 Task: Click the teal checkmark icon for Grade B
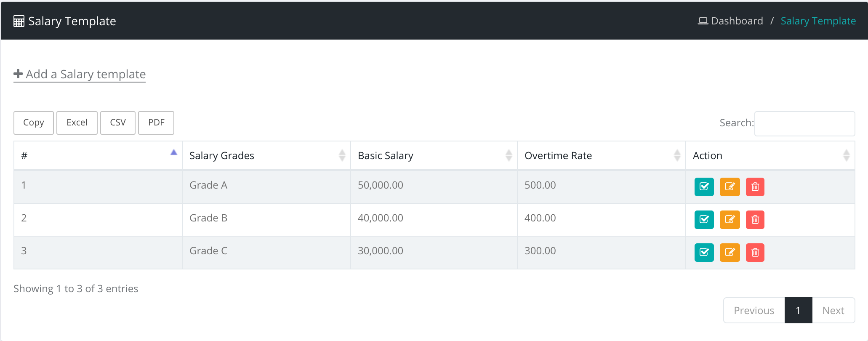pyautogui.click(x=704, y=219)
